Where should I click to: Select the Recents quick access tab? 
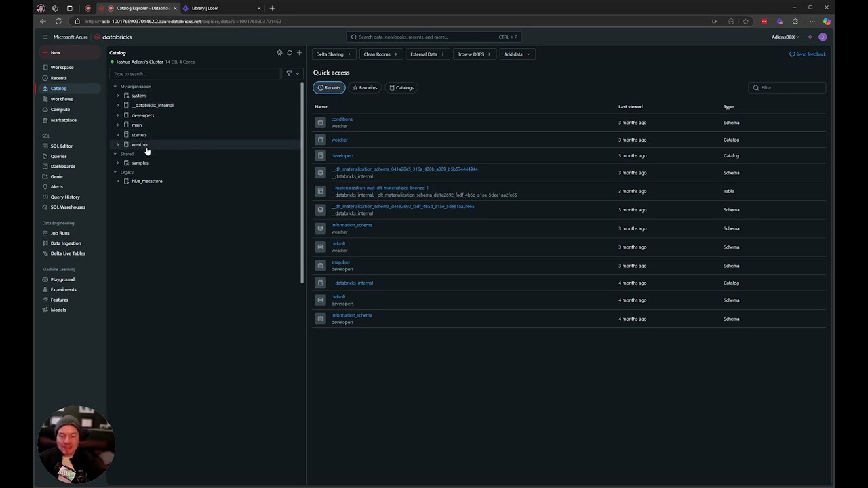pos(329,87)
